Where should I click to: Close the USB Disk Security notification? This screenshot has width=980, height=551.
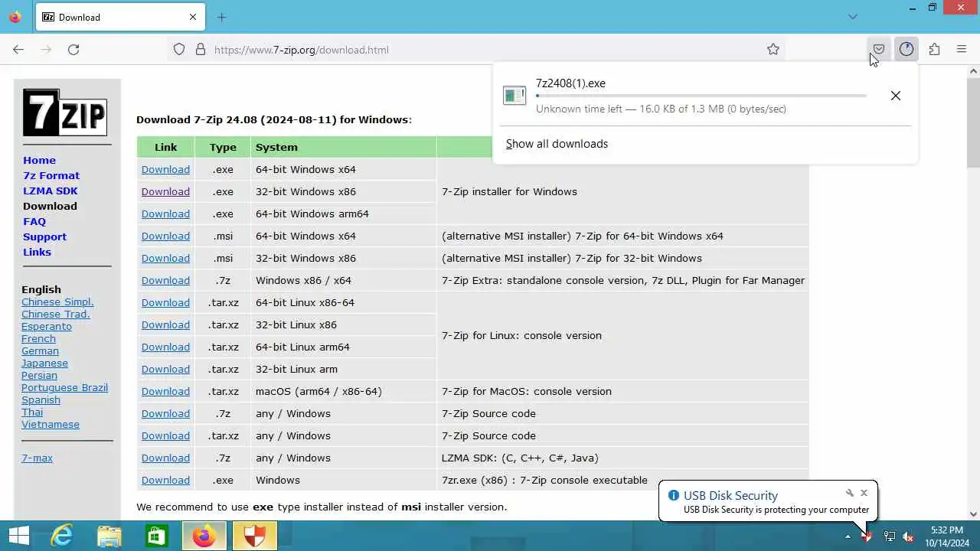(864, 493)
